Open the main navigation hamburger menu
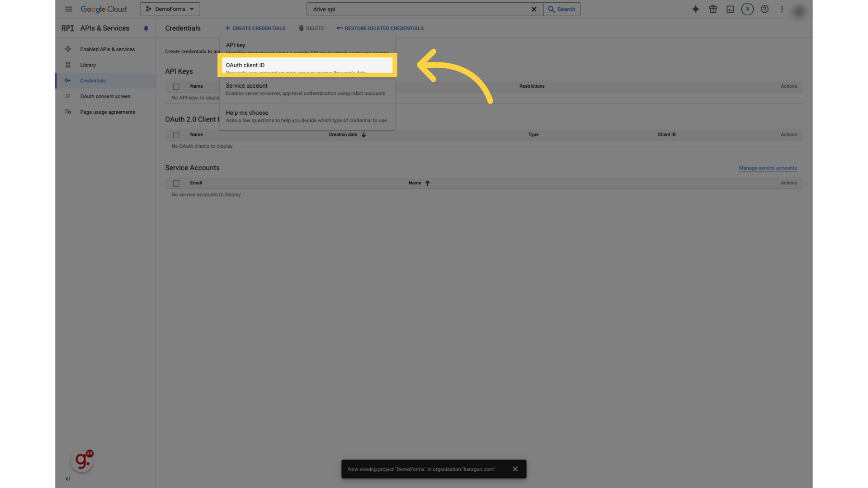 click(69, 9)
